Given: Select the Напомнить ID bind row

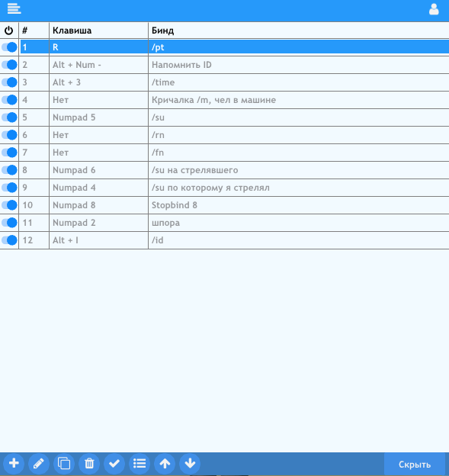Looking at the screenshot, I should pyautogui.click(x=224, y=65).
